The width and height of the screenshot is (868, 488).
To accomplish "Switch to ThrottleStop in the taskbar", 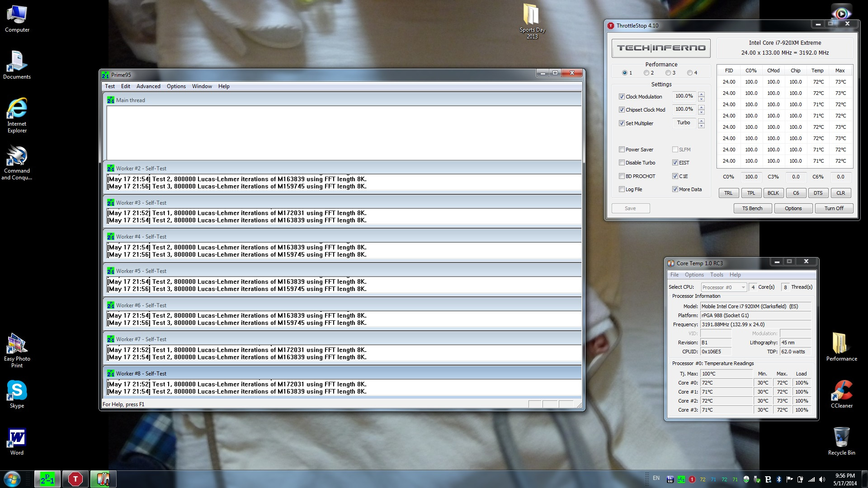I will coord(75,479).
